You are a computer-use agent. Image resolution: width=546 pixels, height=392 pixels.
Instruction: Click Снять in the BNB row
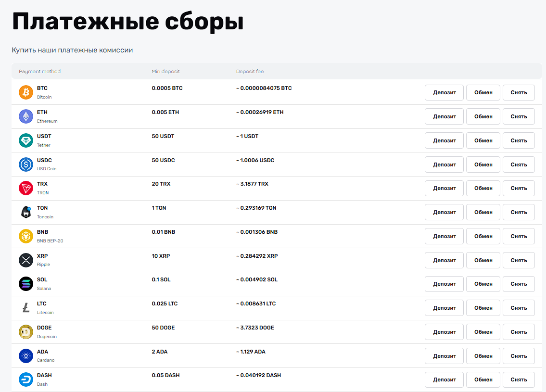click(x=519, y=236)
